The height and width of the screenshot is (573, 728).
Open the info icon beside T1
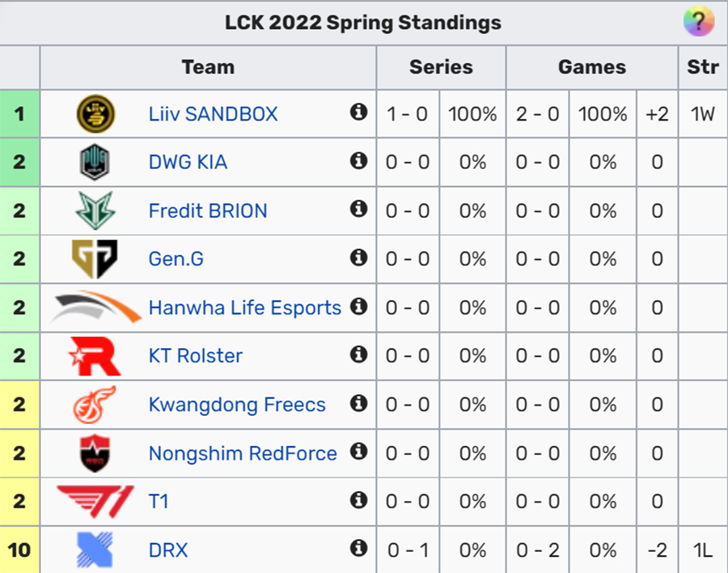358,500
